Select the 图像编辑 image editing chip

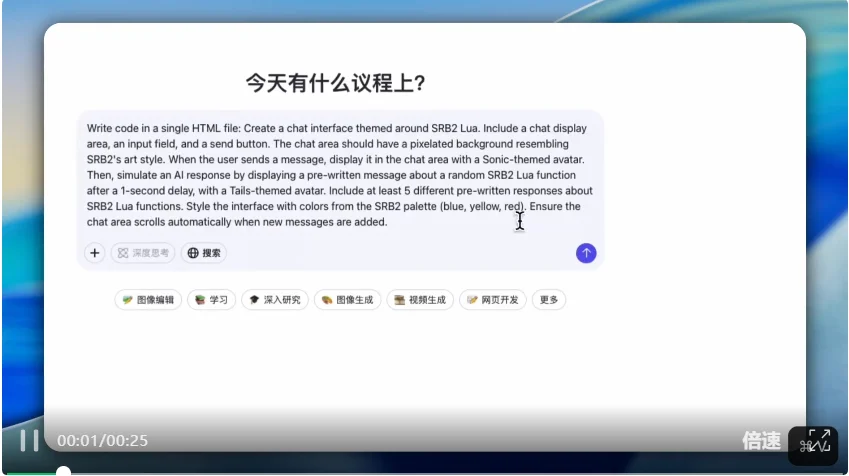coord(148,299)
